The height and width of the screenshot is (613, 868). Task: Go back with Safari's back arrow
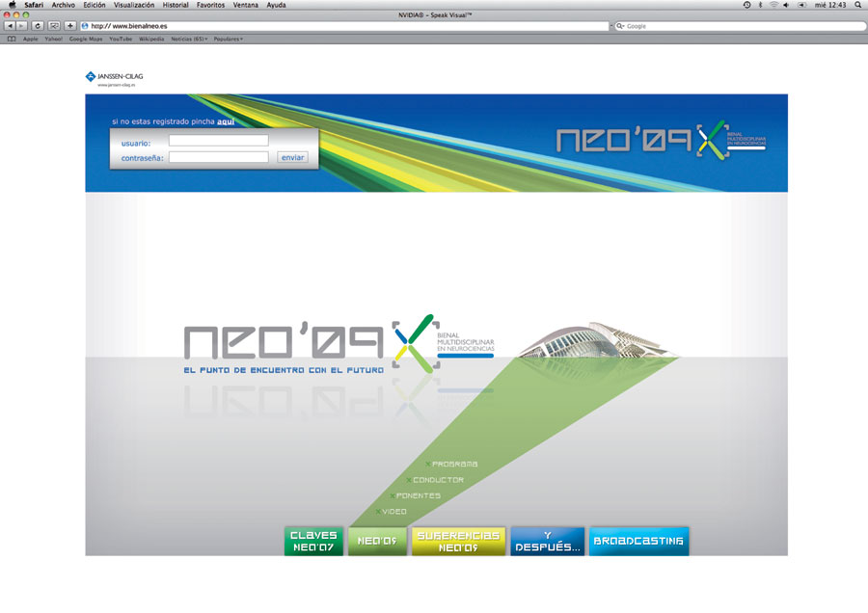point(10,26)
